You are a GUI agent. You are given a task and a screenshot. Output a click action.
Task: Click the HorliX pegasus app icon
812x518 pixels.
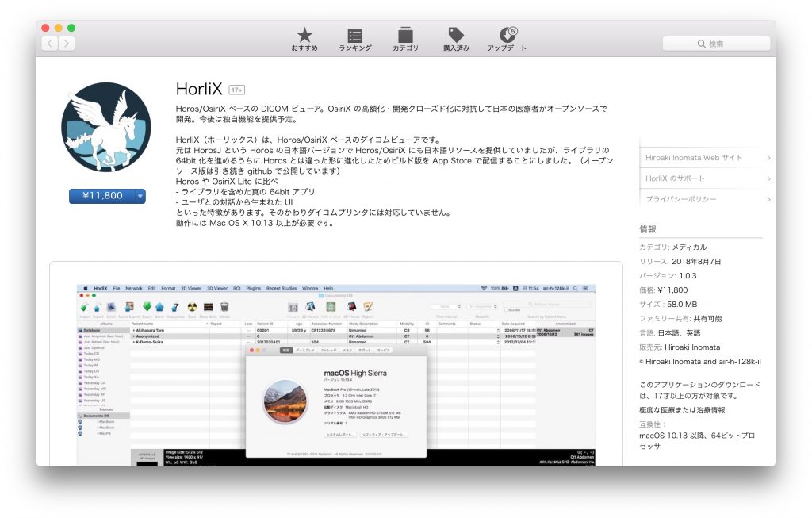[x=105, y=127]
